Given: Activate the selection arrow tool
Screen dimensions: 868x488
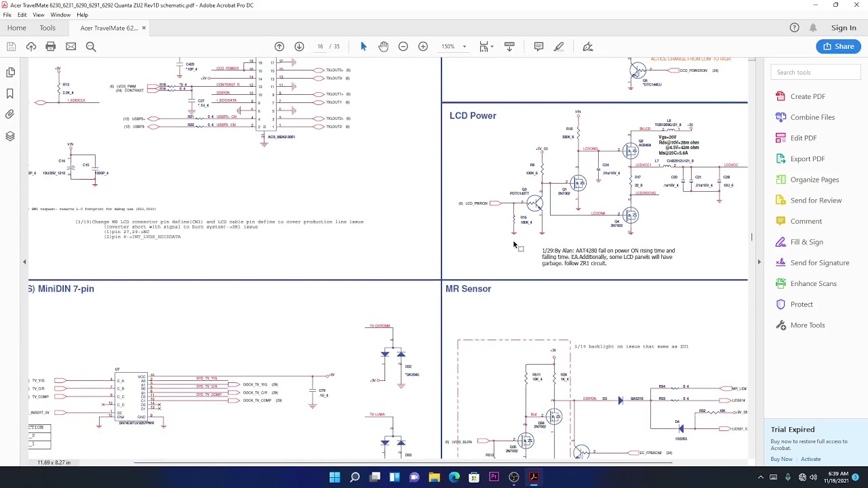Looking at the screenshot, I should 363,46.
